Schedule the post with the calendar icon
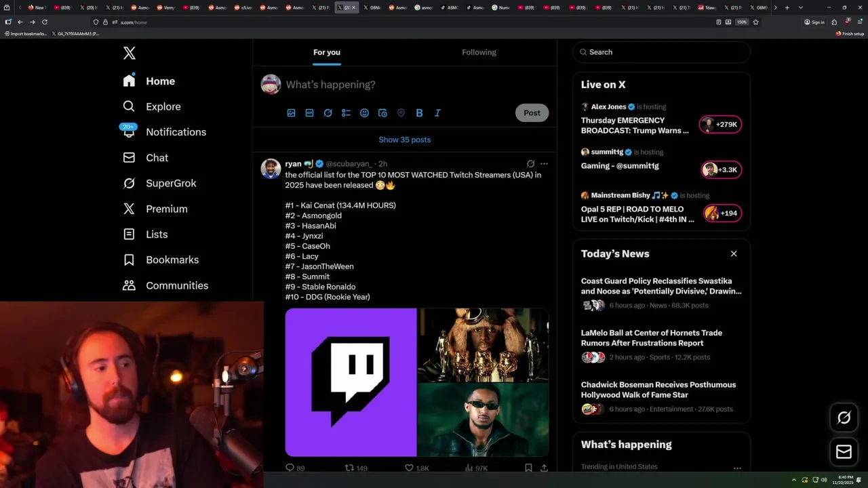The width and height of the screenshot is (868, 488). tap(382, 113)
